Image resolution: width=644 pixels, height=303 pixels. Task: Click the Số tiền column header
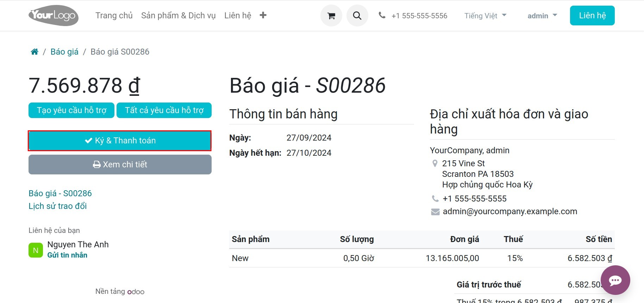pyautogui.click(x=599, y=239)
